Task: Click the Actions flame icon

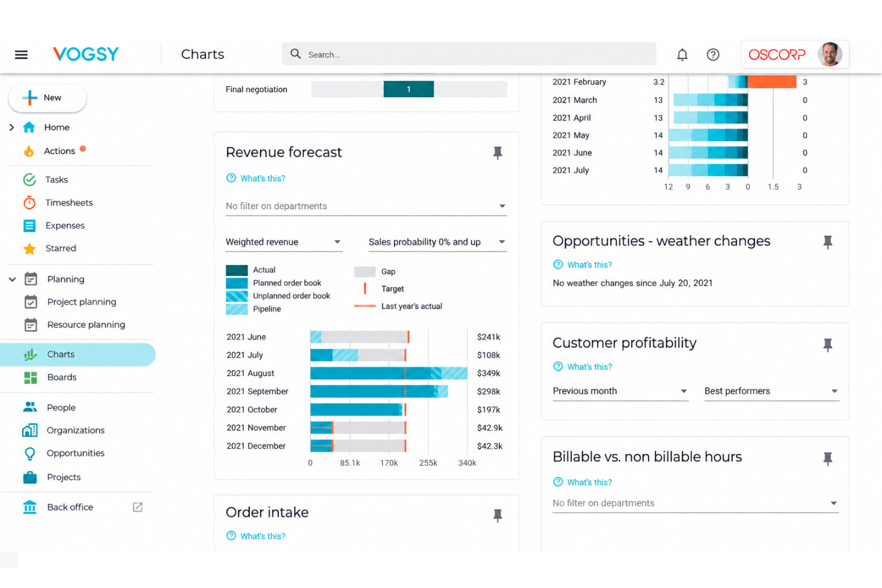Action: coord(29,151)
